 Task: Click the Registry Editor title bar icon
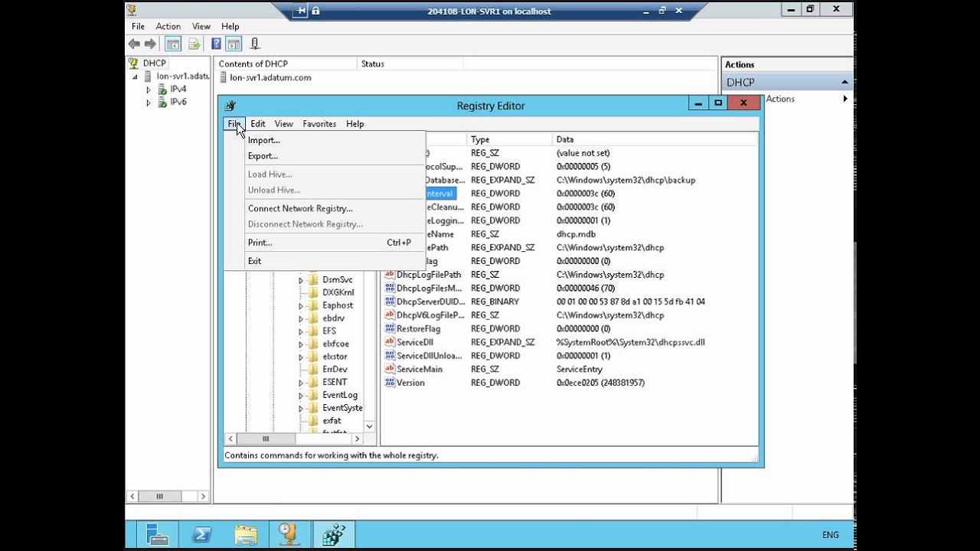pos(230,106)
